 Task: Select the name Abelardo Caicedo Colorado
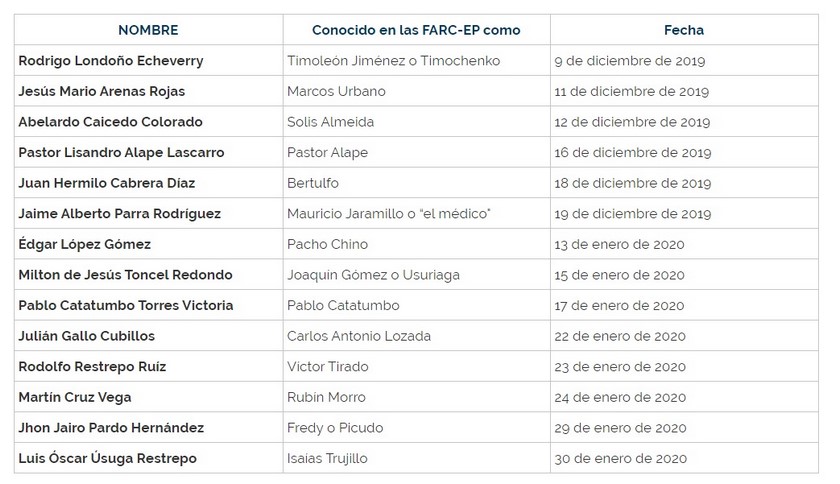coord(111,122)
